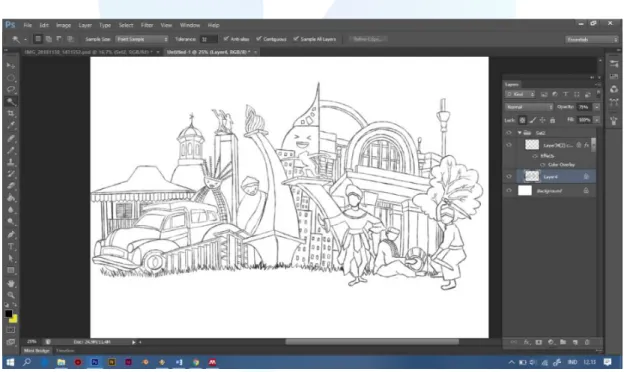Click Create new group folder icon

[x=563, y=342]
